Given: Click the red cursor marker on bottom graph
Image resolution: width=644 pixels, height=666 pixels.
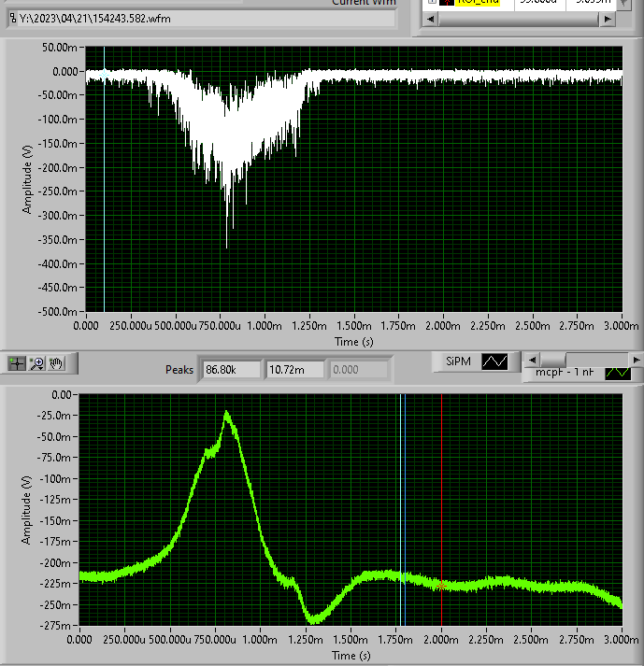Looking at the screenshot, I should tap(442, 587).
